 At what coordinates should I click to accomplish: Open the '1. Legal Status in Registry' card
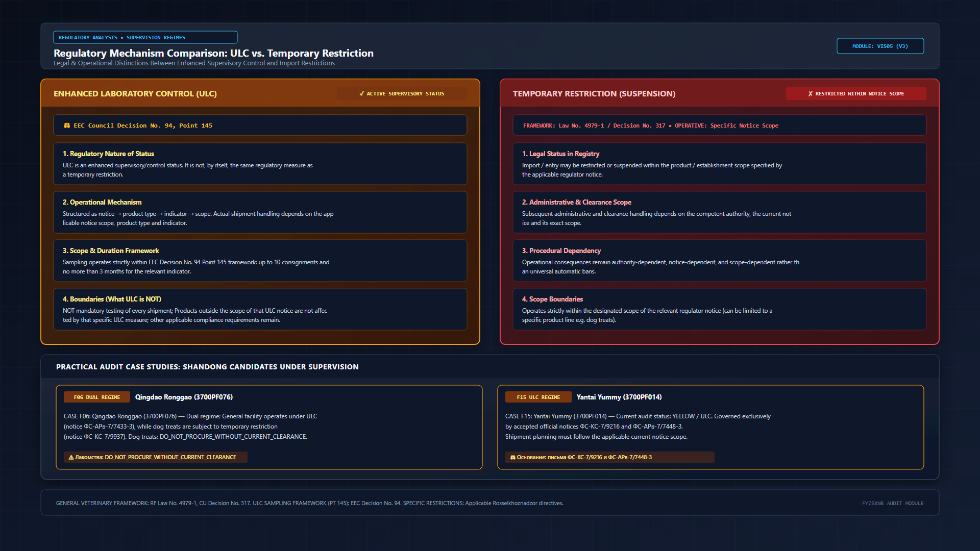point(720,164)
